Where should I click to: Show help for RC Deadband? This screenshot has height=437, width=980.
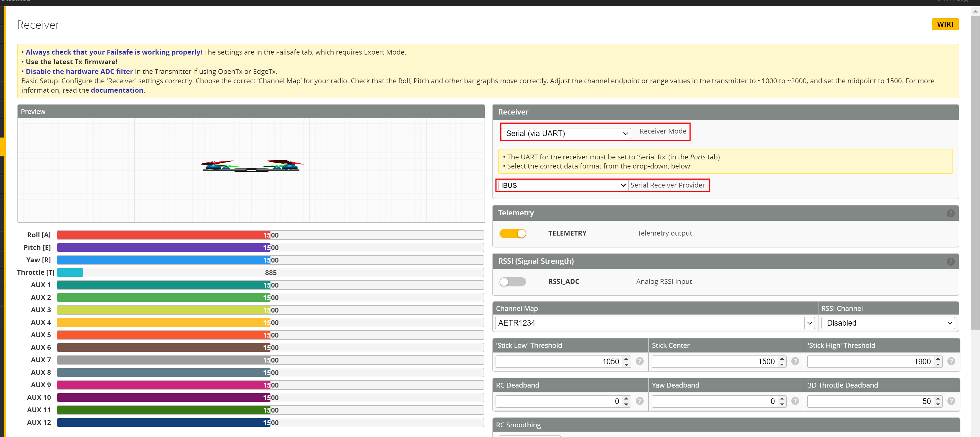[x=639, y=401]
